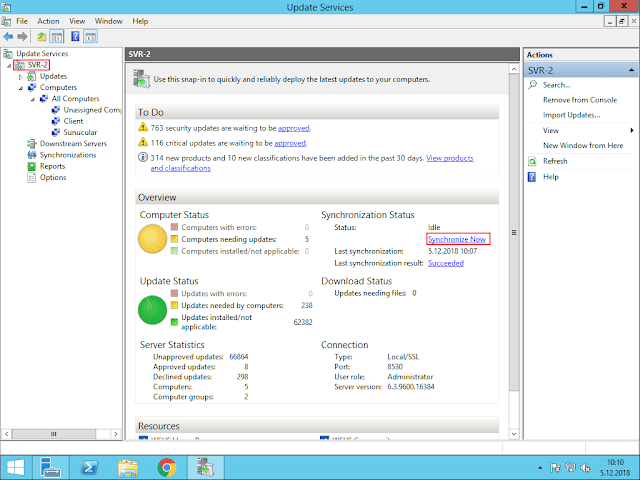Open the Updates node in tree
The width and height of the screenshot is (640, 480).
click(53, 76)
